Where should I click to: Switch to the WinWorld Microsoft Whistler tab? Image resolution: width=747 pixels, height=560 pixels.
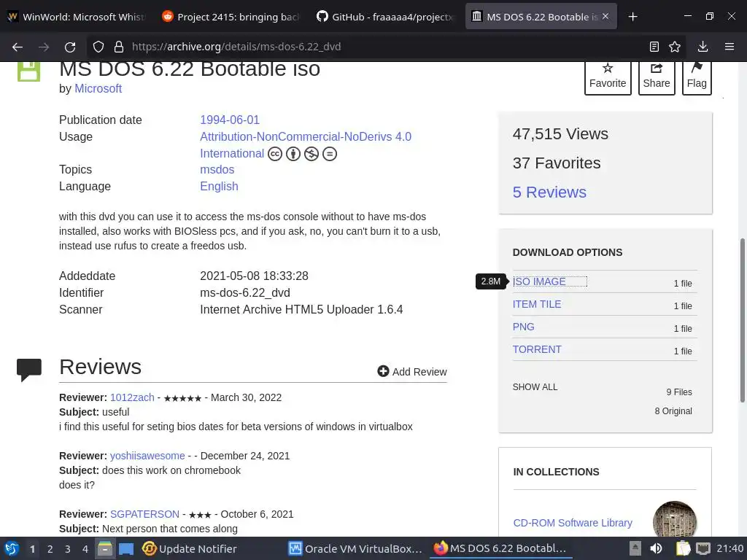coord(77,17)
